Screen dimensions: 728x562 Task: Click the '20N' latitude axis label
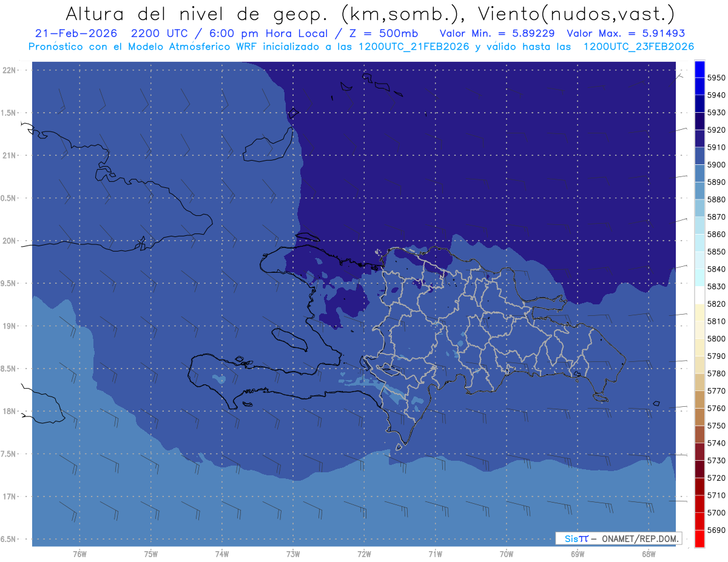click(x=10, y=241)
